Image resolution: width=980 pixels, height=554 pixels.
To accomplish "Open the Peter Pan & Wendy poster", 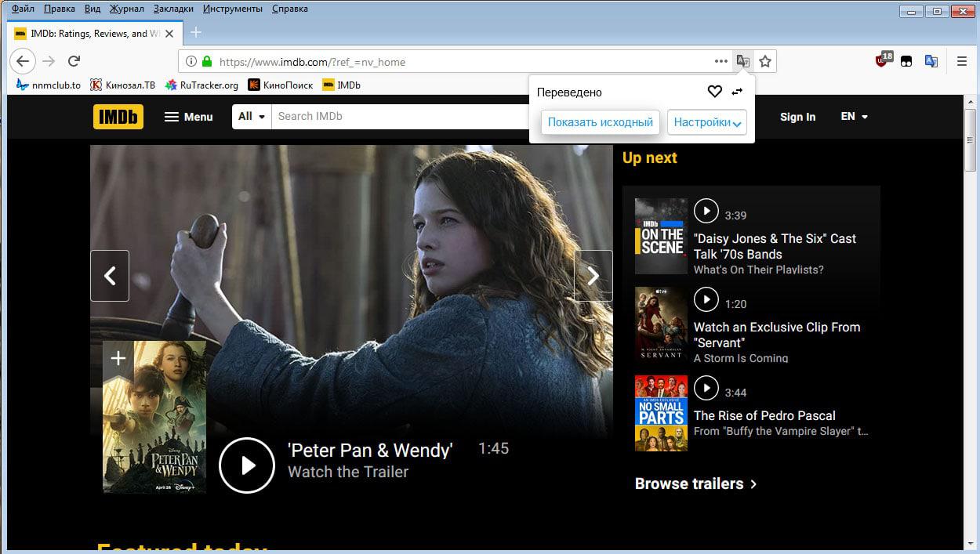I will [x=154, y=417].
